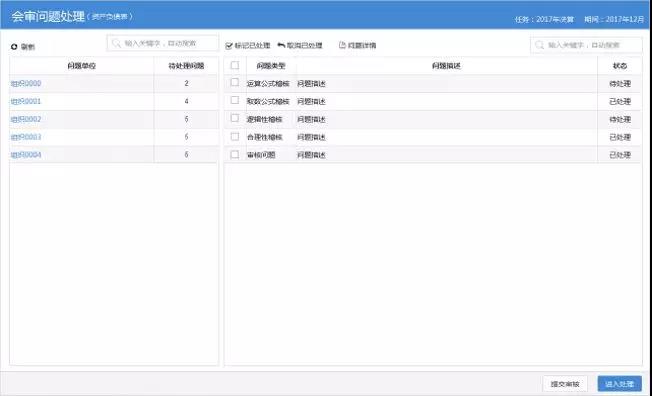Click the pending count 4 for 组织0001
This screenshot has width=652, height=396.
pos(186,101)
